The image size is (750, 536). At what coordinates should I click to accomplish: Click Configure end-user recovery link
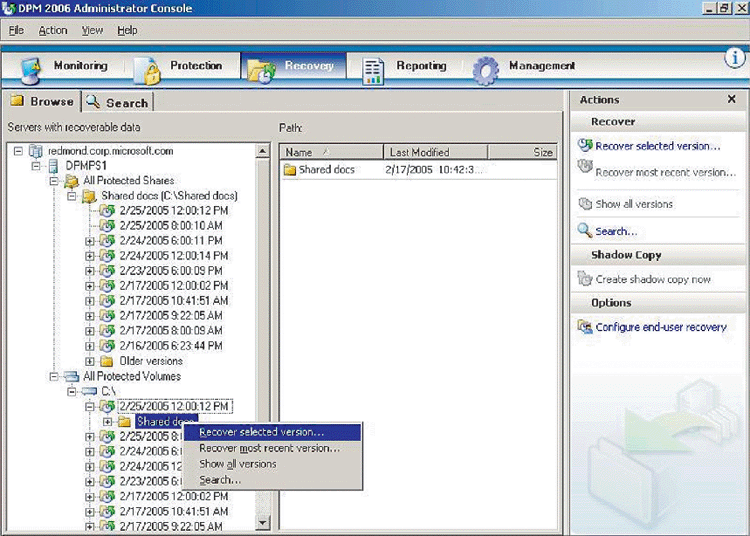point(661,327)
